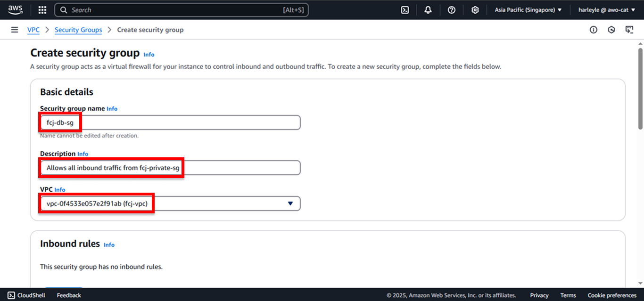
Task: Open the notifications bell
Action: click(428, 10)
